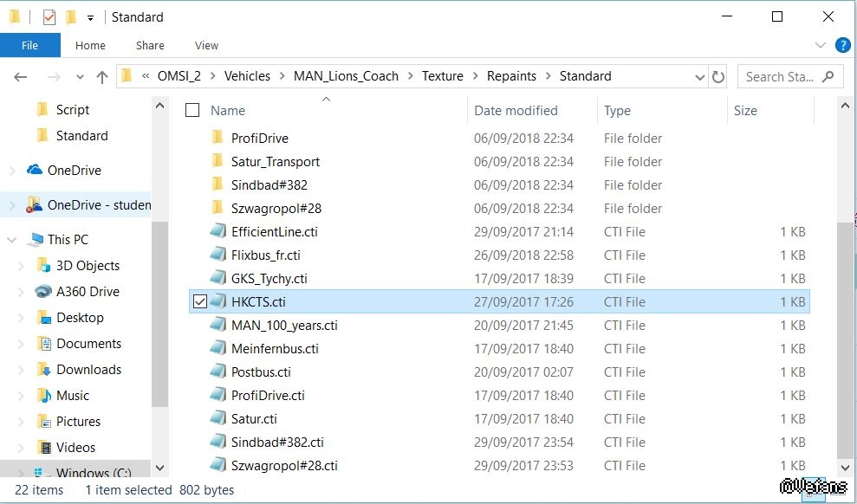The width and height of the screenshot is (857, 504).
Task: Click the file list scroll up arrow
Action: point(845,105)
